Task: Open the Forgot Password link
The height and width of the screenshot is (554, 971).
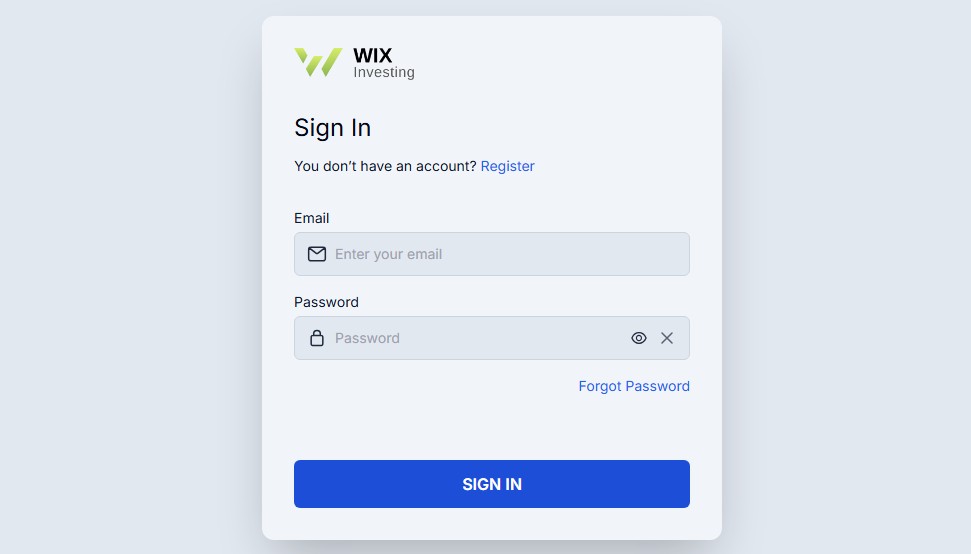Action: [634, 386]
